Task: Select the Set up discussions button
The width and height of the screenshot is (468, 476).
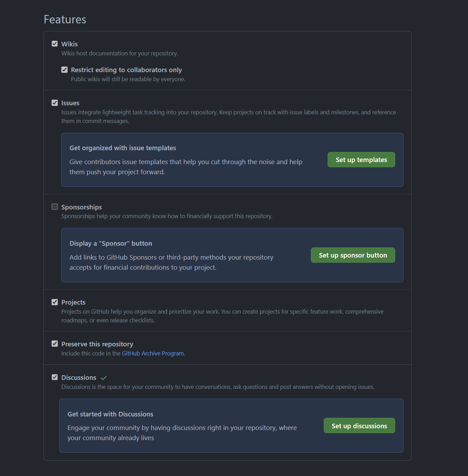Action: [x=359, y=425]
